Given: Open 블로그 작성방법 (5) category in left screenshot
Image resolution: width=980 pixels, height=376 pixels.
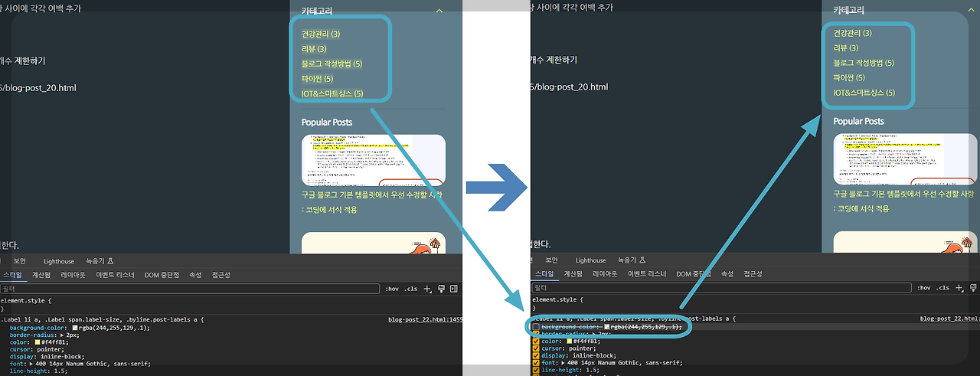Looking at the screenshot, I should click(332, 64).
